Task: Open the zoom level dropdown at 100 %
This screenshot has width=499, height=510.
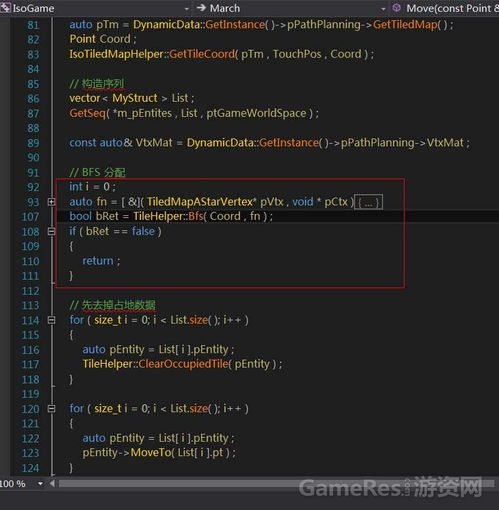Action: 40,483
